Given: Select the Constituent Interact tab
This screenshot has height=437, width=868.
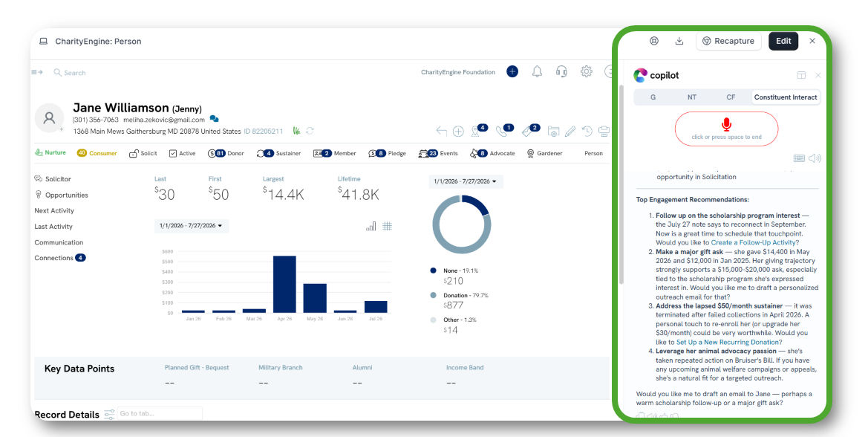Looking at the screenshot, I should (x=785, y=97).
